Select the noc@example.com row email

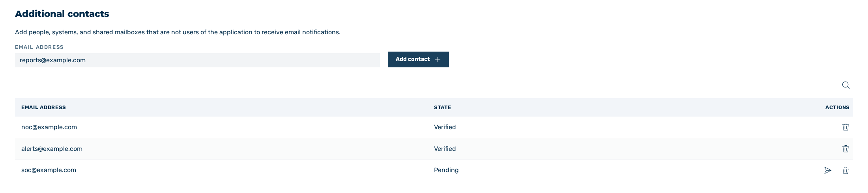pos(49,127)
